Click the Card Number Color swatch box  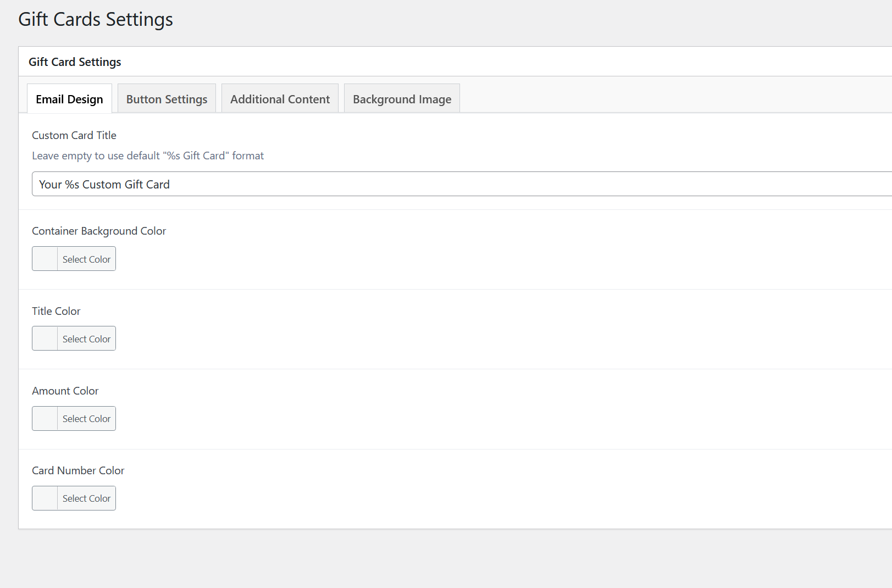45,498
